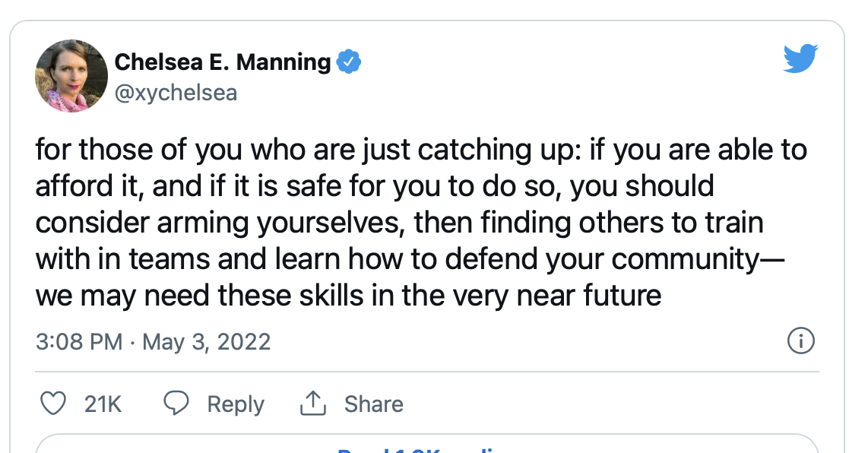868x453 pixels.
Task: Click the 21K like count
Action: tap(103, 404)
